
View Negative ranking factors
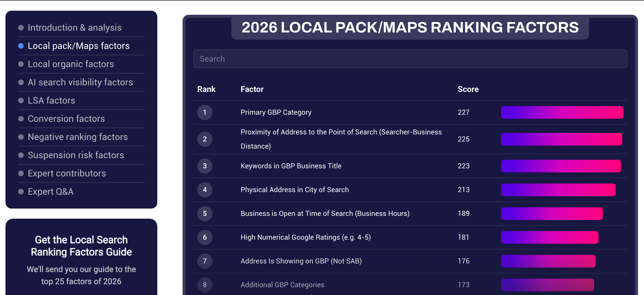point(78,137)
